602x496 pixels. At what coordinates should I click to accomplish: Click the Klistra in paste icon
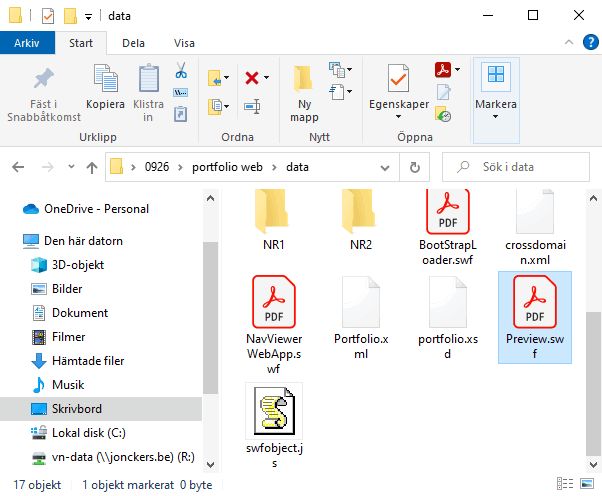(x=148, y=78)
